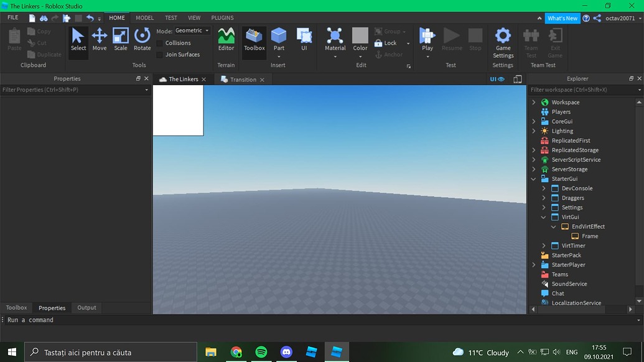
Task: Click the Filter workspace field
Action: click(586, 90)
